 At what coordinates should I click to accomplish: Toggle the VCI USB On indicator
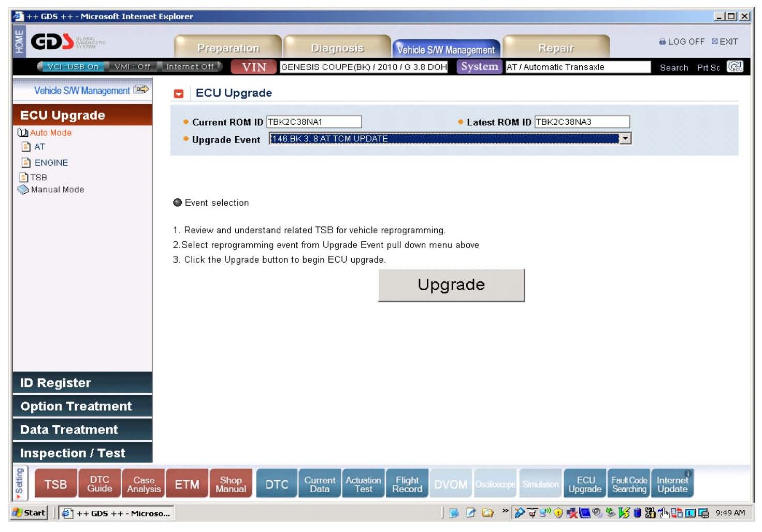pos(73,67)
